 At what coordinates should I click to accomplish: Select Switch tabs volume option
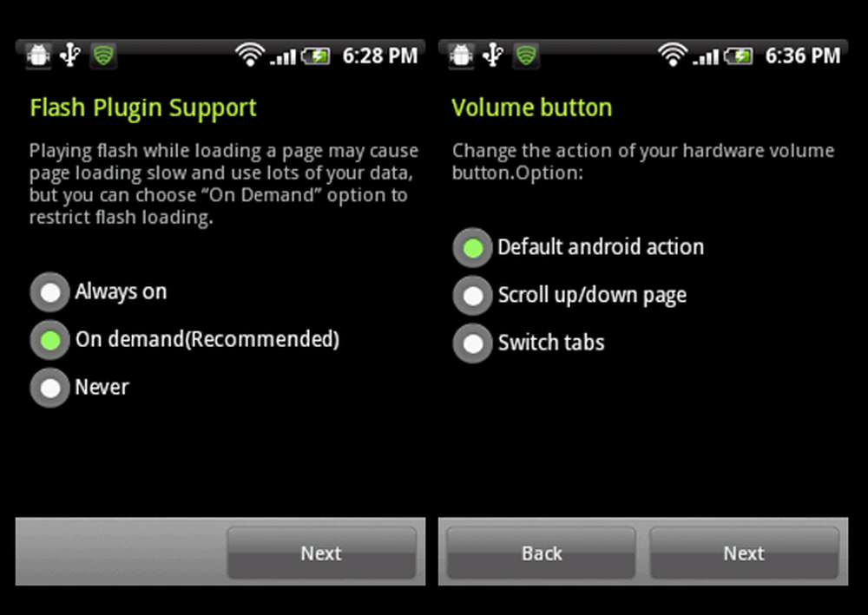[529, 343]
